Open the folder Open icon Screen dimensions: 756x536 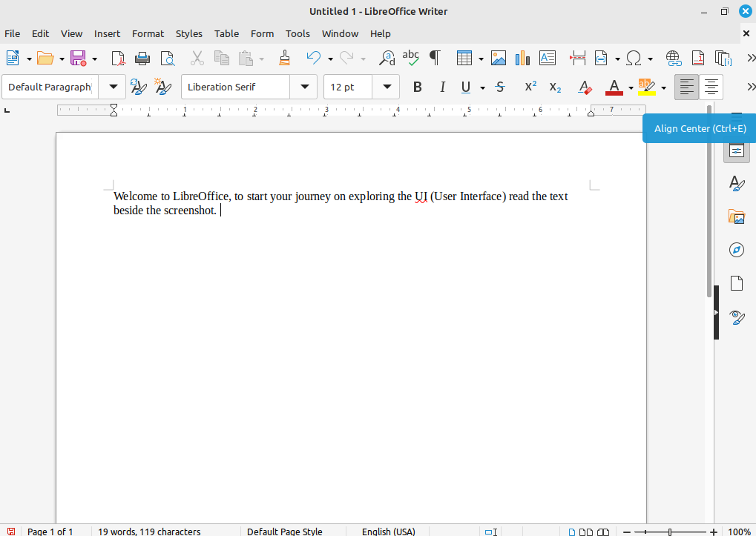click(45, 59)
